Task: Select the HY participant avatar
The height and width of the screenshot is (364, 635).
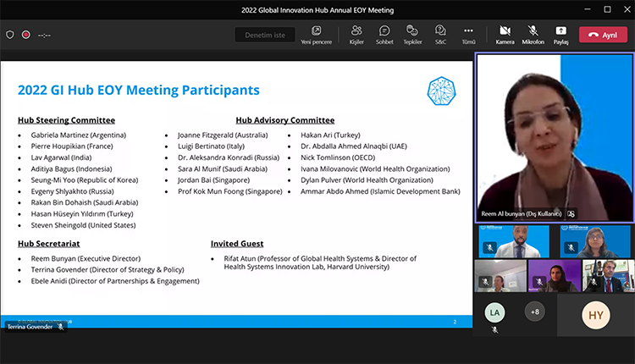Action: 595,315
